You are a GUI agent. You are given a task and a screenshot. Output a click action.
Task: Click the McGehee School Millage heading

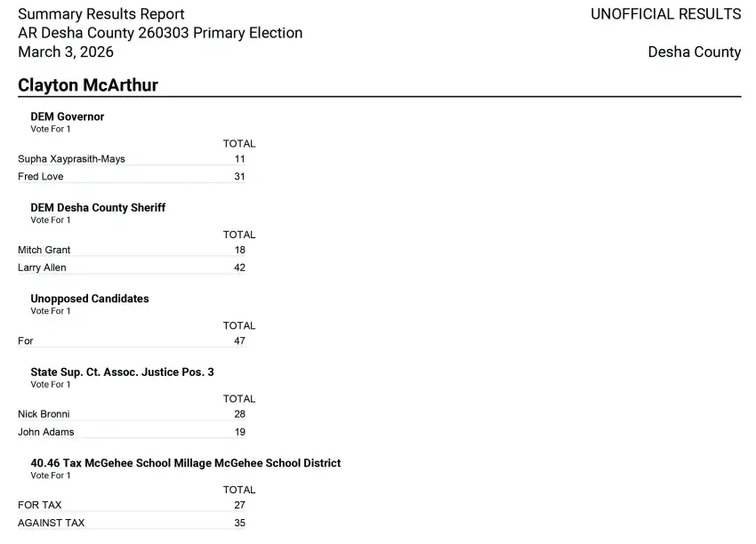click(185, 463)
